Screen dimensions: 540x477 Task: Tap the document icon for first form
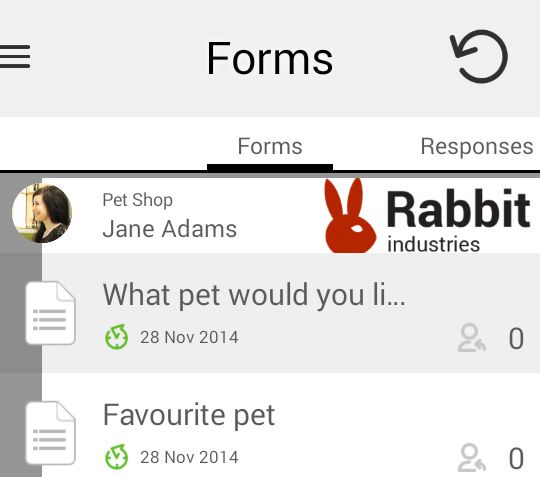point(50,313)
